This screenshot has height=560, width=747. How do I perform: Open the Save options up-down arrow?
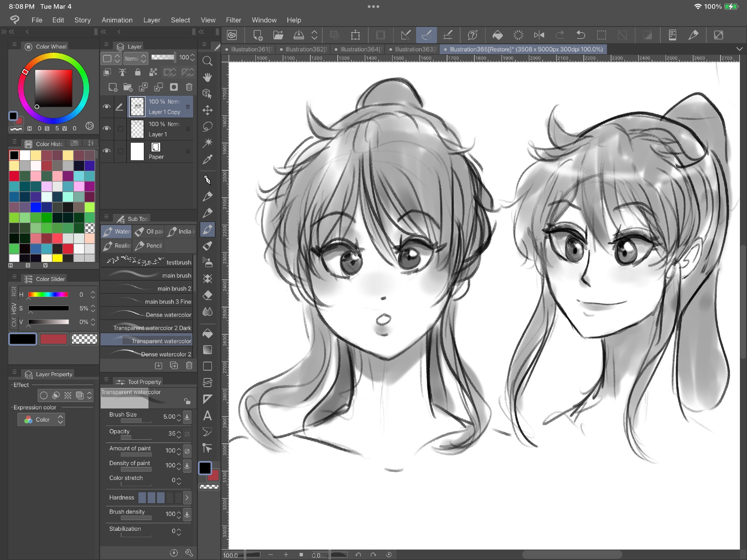[314, 35]
